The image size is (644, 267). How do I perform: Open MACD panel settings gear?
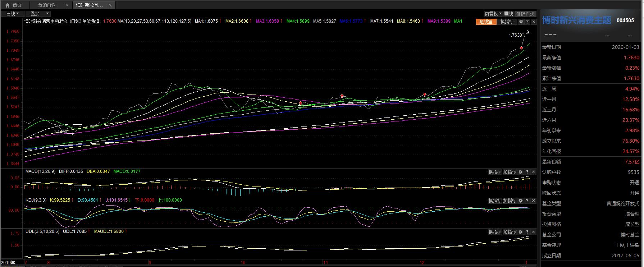click(x=521, y=172)
